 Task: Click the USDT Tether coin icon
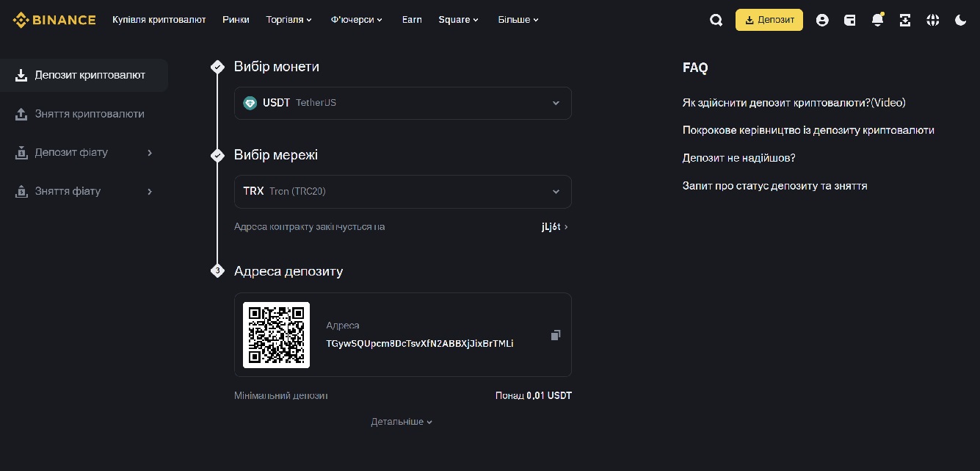point(250,103)
